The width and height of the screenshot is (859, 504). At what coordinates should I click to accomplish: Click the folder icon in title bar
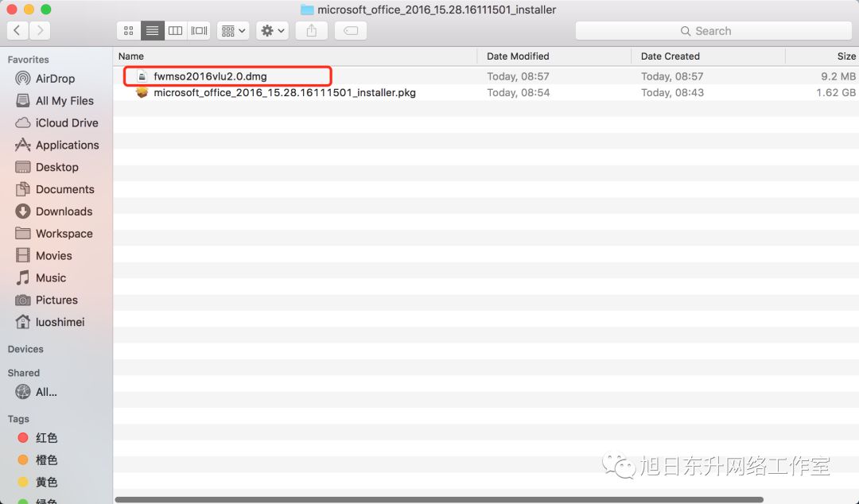307,10
